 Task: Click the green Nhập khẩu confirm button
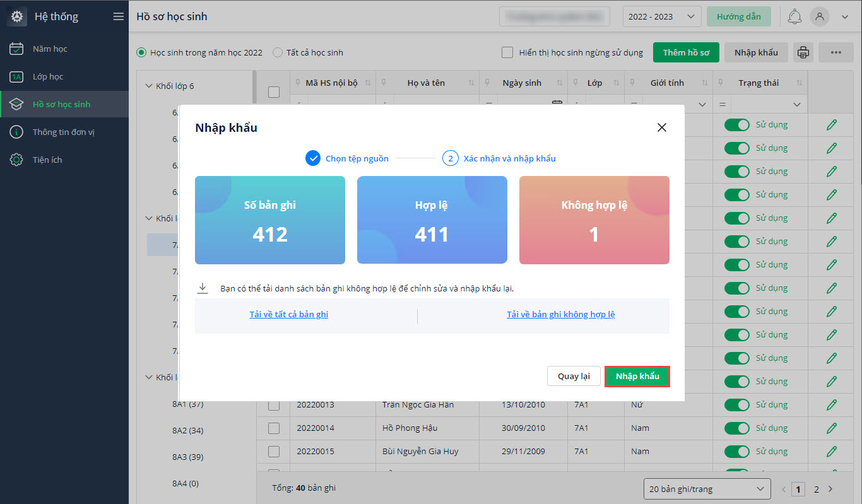click(637, 377)
